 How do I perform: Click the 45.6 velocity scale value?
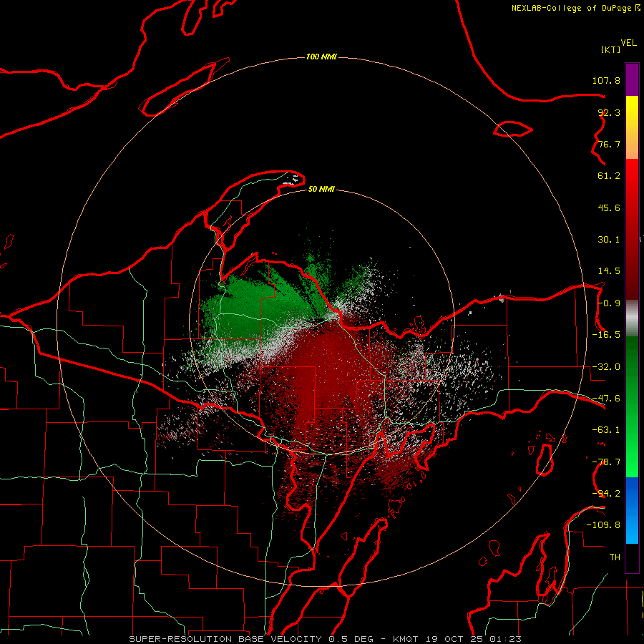click(609, 208)
